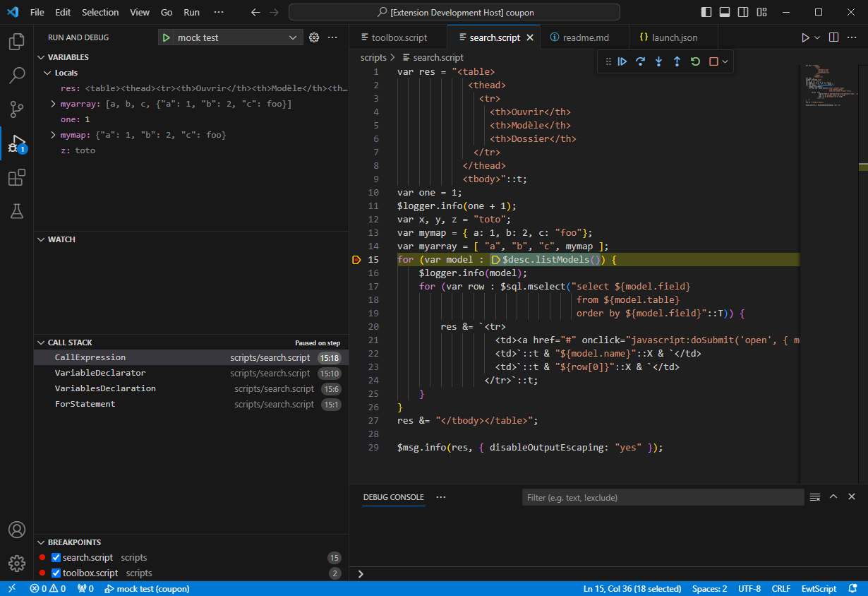Change Spaces: 2 indentation setting
868x596 pixels.
709,588
